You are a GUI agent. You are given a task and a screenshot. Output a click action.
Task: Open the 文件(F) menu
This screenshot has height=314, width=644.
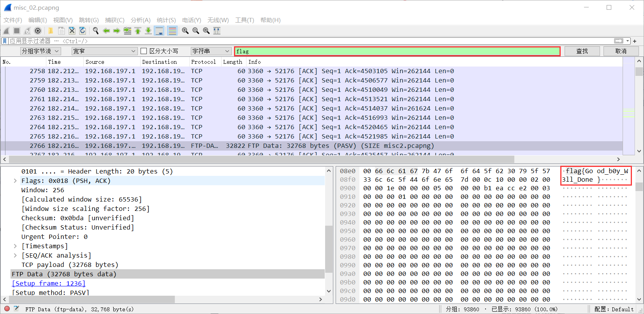(13, 20)
